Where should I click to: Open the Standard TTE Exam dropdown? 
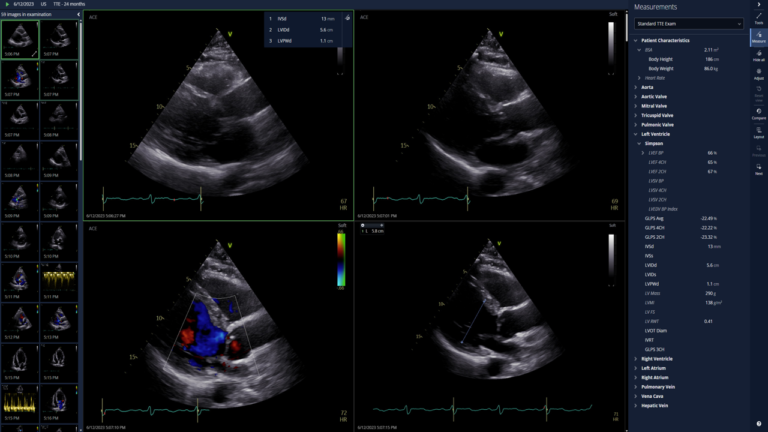(689, 22)
